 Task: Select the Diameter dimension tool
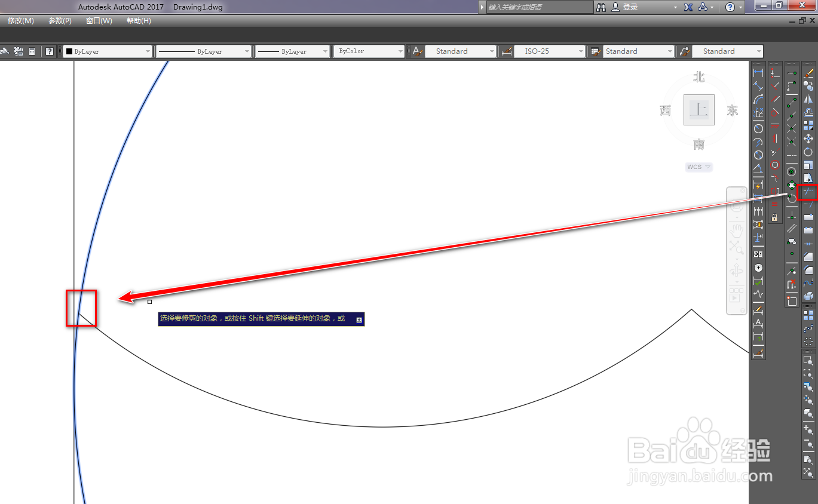click(x=758, y=155)
